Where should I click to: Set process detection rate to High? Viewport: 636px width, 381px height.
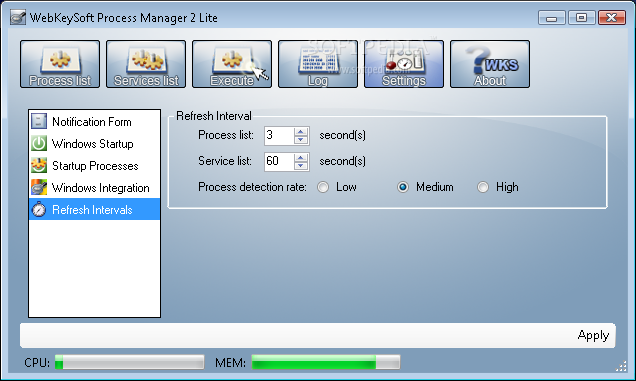[483, 187]
